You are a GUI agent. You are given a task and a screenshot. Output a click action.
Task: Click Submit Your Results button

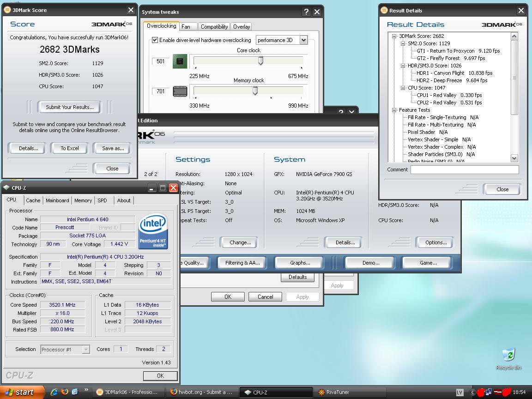pos(70,107)
